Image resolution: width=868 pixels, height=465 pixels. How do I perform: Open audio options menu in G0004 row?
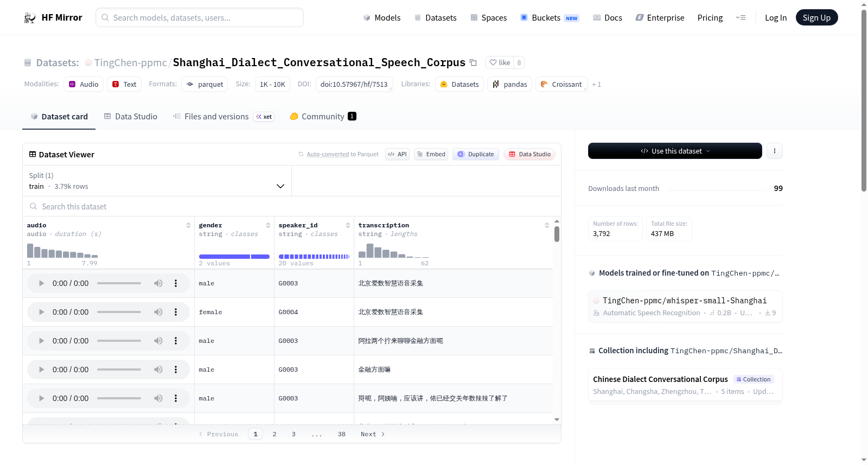point(176,312)
